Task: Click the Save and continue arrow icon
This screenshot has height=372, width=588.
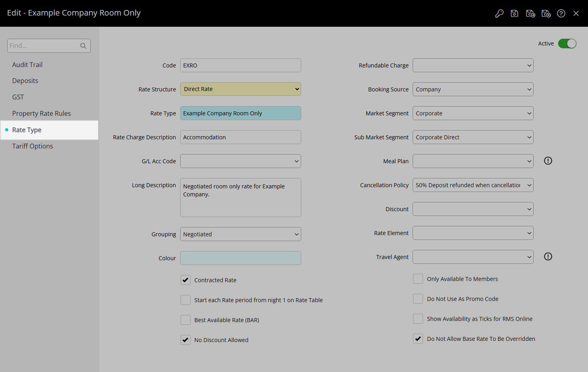Action: 530,13
